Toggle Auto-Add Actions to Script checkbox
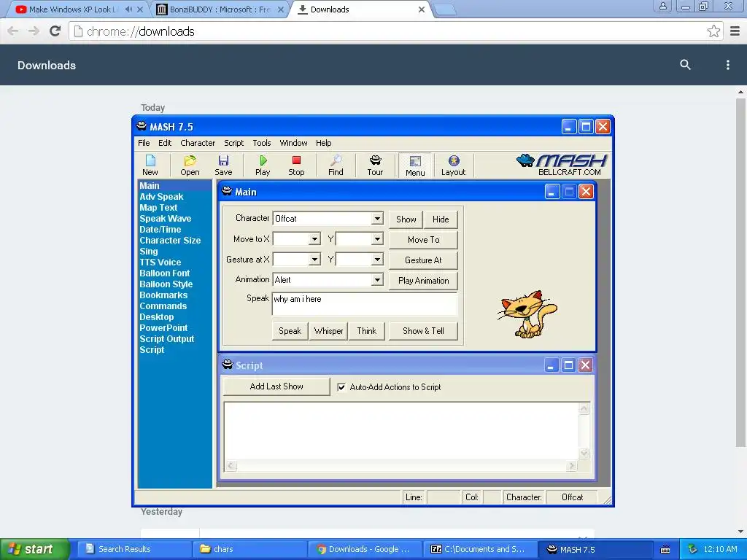Image resolution: width=747 pixels, height=560 pixels. click(x=341, y=387)
